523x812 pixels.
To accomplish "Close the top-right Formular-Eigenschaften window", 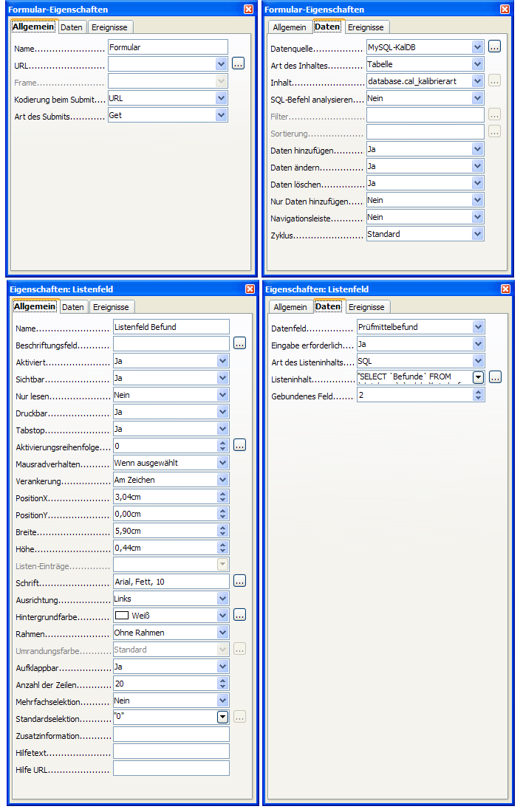I will click(505, 10).
